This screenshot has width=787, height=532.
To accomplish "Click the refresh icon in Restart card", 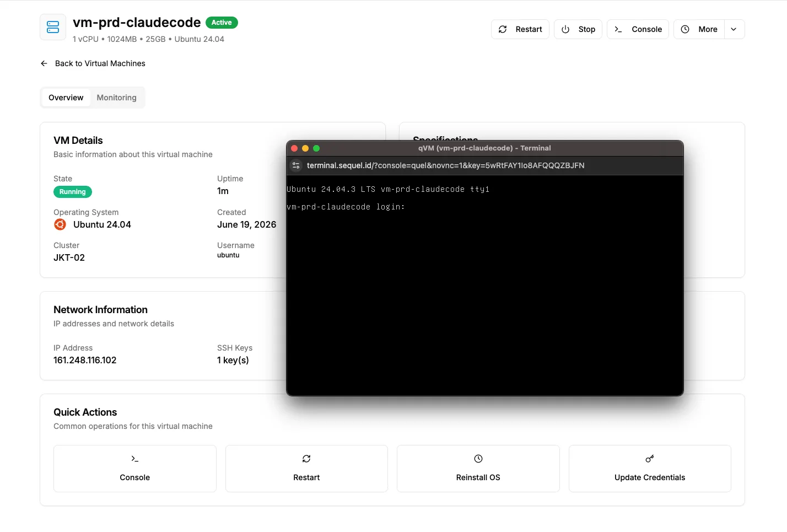I will (306, 459).
